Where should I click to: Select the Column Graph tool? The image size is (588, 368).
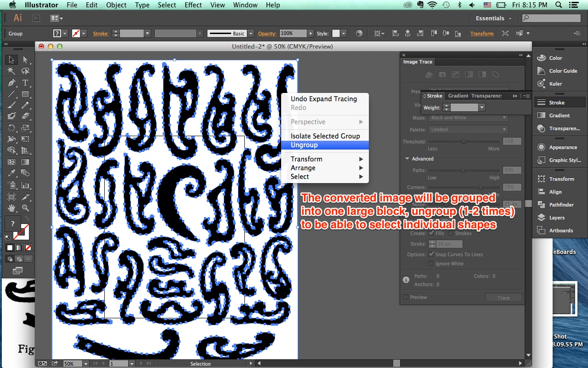pos(25,185)
